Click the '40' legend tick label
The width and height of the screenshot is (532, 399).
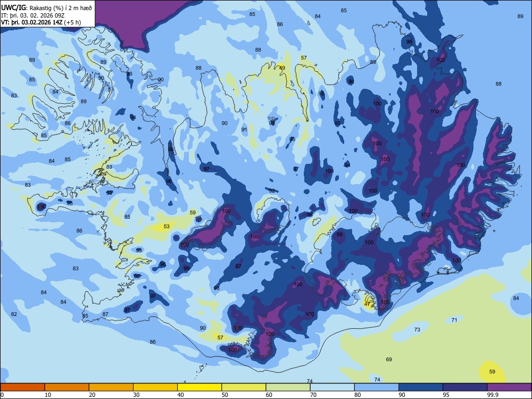point(180,395)
